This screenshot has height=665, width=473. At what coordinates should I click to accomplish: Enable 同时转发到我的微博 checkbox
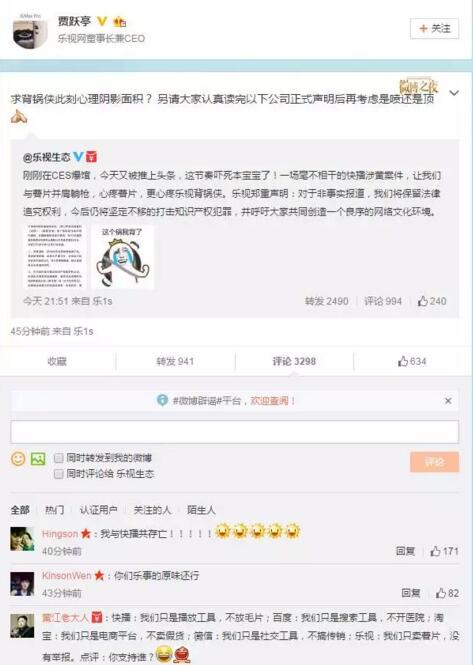pyautogui.click(x=59, y=458)
